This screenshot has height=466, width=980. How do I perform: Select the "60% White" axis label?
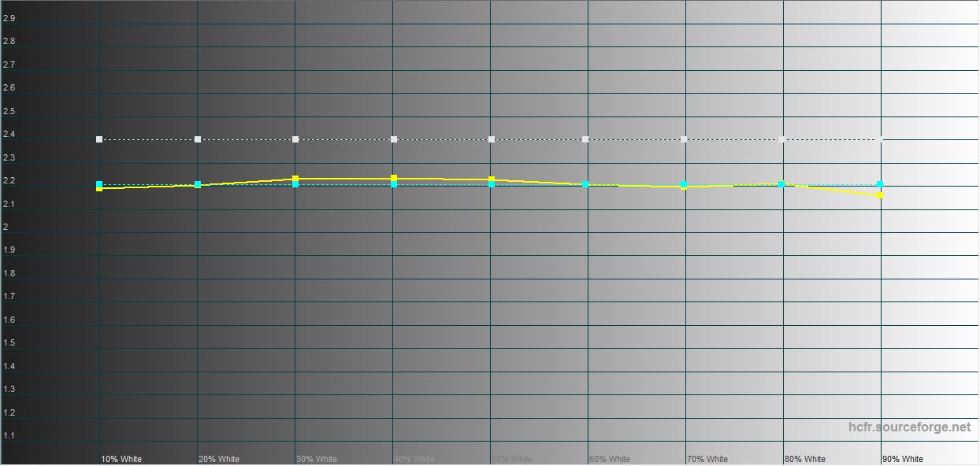coord(610,459)
